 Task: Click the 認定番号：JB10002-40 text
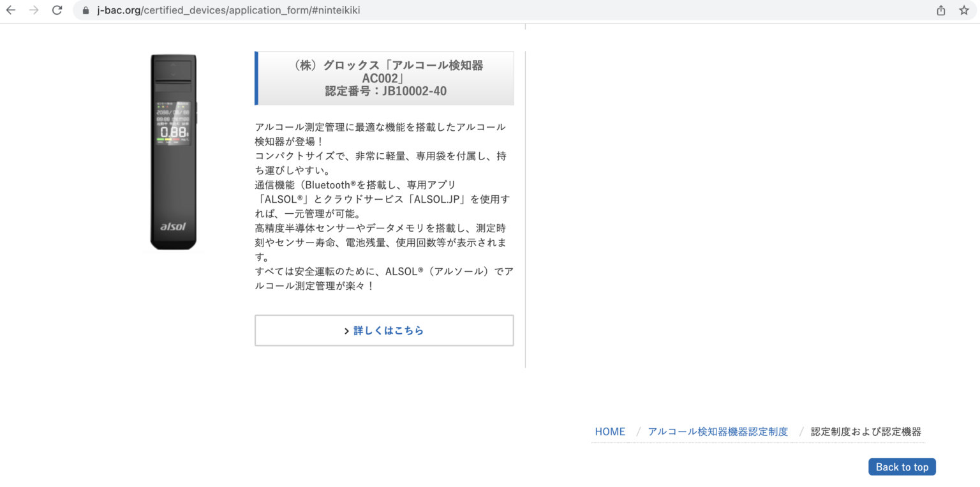pos(385,91)
